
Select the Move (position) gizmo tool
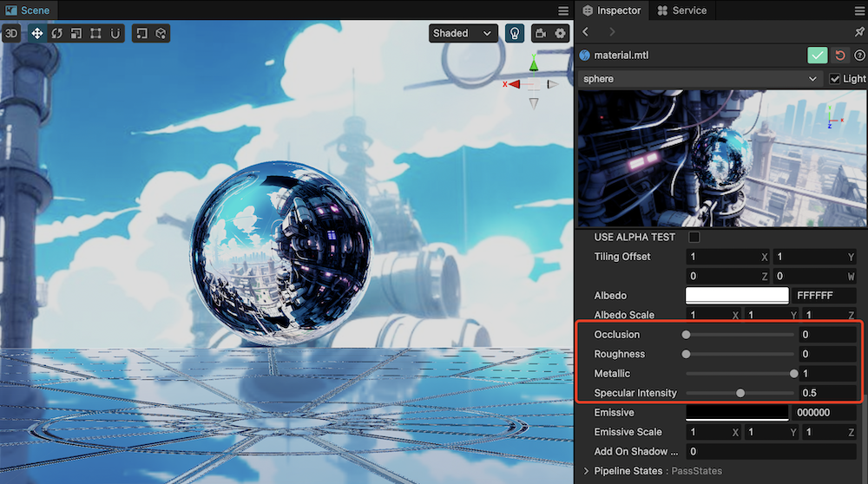(x=36, y=33)
